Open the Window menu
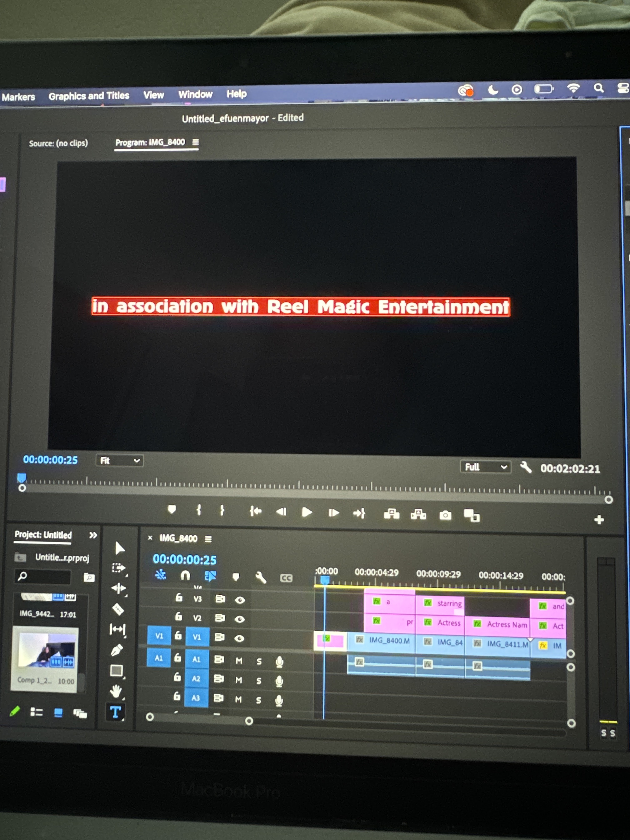 point(195,94)
